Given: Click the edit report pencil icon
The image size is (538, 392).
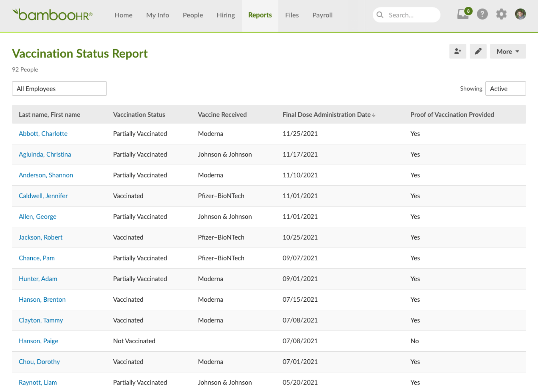Looking at the screenshot, I should (x=478, y=51).
